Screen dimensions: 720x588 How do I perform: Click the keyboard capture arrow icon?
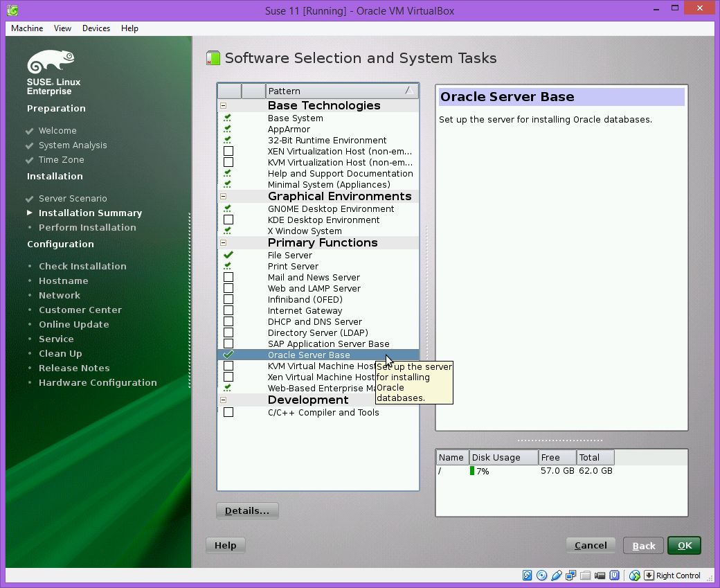tap(649, 575)
